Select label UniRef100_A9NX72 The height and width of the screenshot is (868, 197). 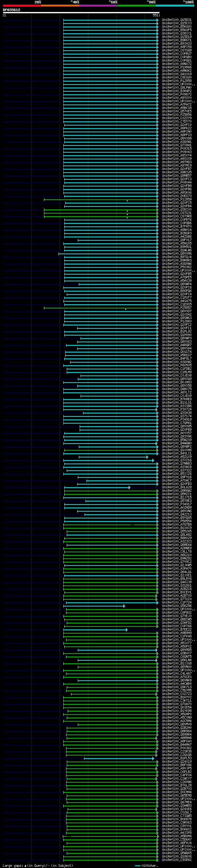pyautogui.click(x=176, y=64)
